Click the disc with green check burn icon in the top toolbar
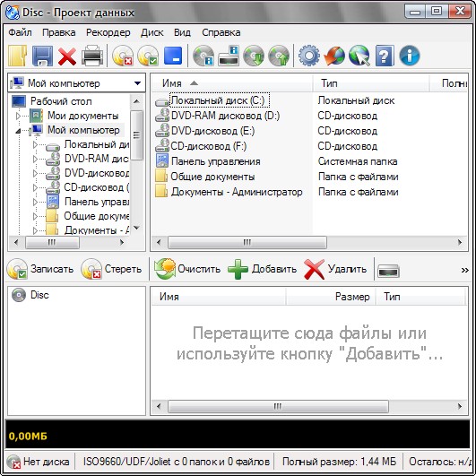 (148, 56)
